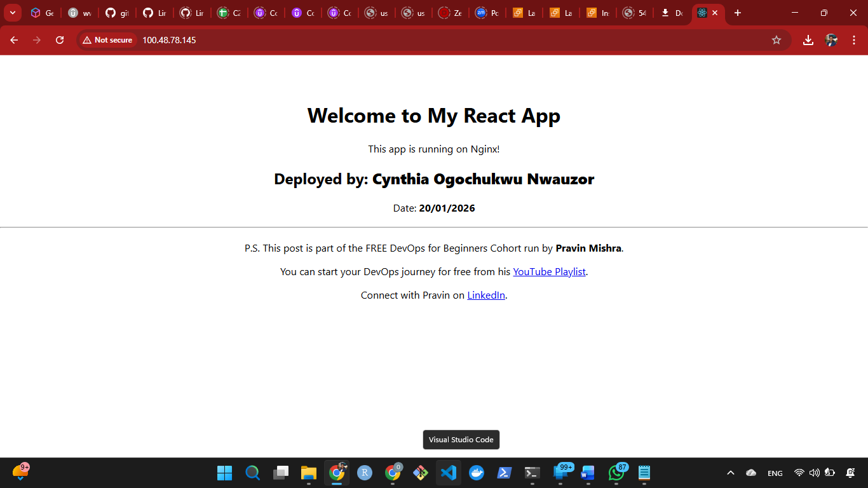Open Visual Studio Code from taskbar
The width and height of the screenshot is (868, 488).
pos(449,473)
